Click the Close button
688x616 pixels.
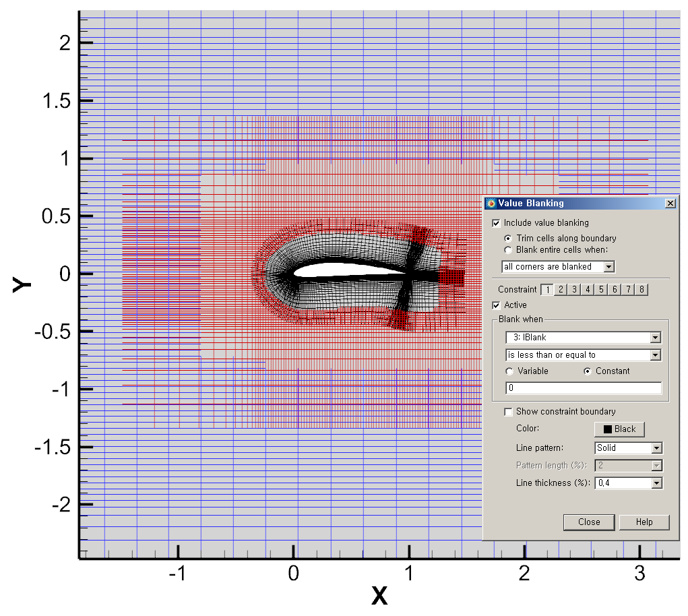coord(588,522)
